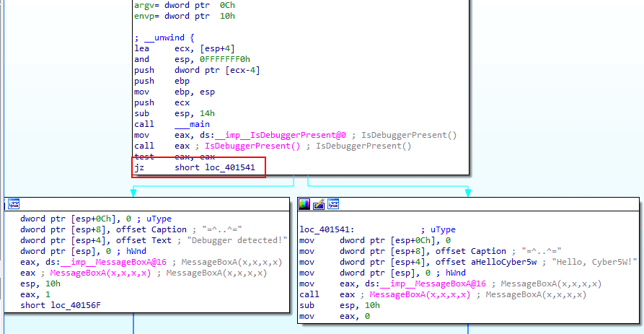This screenshot has height=334, width=644.
Task: Click 'offset Caption' in loc_401541 block
Action: point(471,251)
